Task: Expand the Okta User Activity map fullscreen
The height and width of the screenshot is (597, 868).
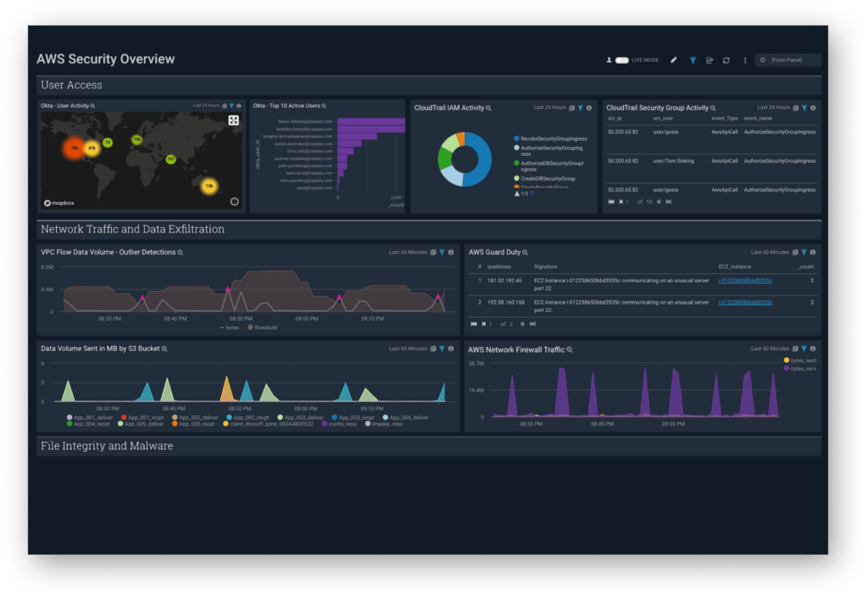Action: point(233,120)
